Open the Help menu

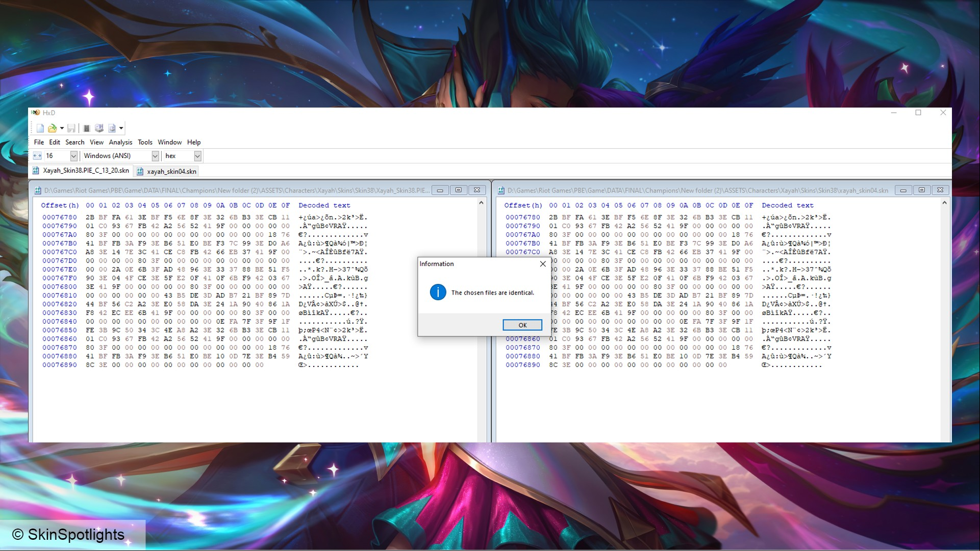[194, 142]
